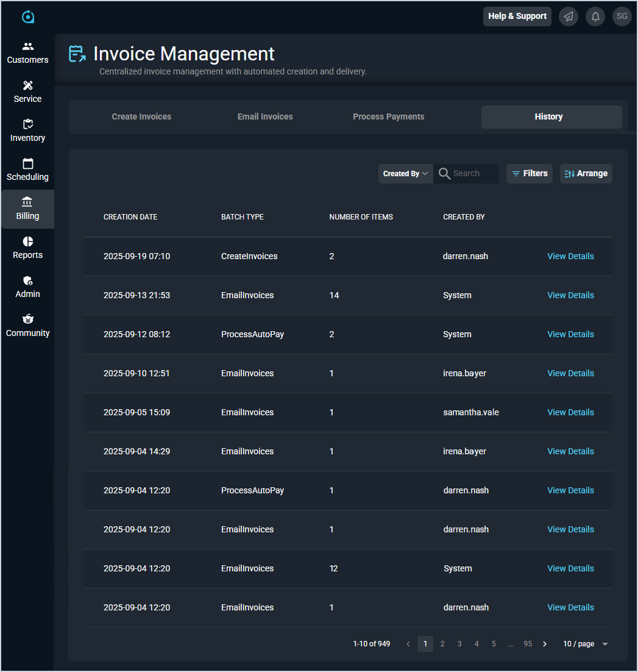Click the paper plane send icon

[569, 16]
